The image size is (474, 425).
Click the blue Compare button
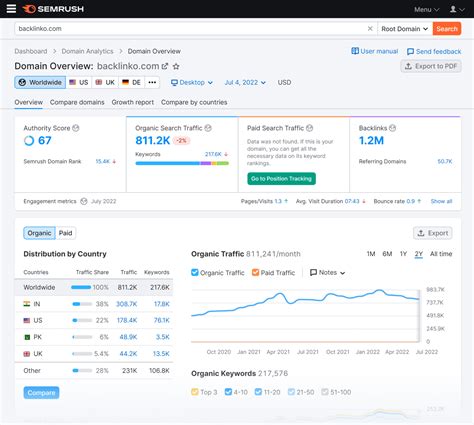[x=41, y=393]
